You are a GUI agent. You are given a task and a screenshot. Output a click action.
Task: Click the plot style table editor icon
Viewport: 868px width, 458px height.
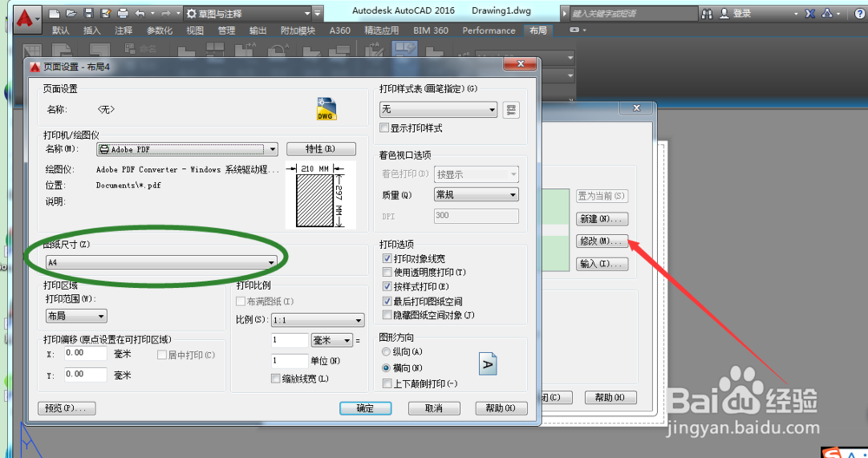coord(511,109)
